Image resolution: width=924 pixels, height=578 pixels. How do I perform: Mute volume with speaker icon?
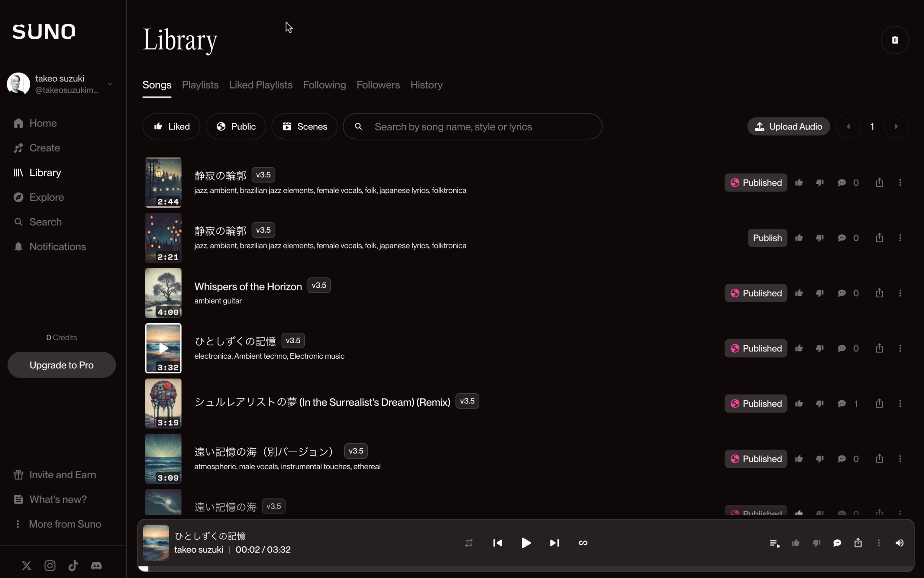tap(899, 543)
